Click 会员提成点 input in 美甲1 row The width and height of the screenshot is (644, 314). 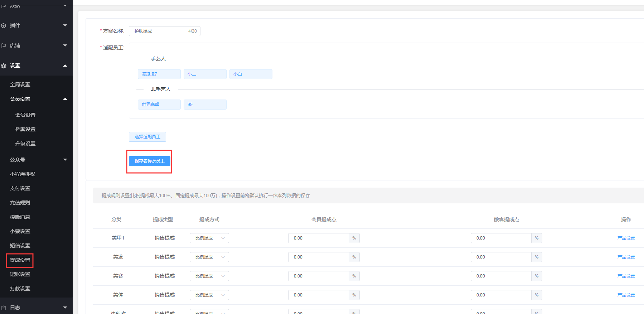coord(319,238)
